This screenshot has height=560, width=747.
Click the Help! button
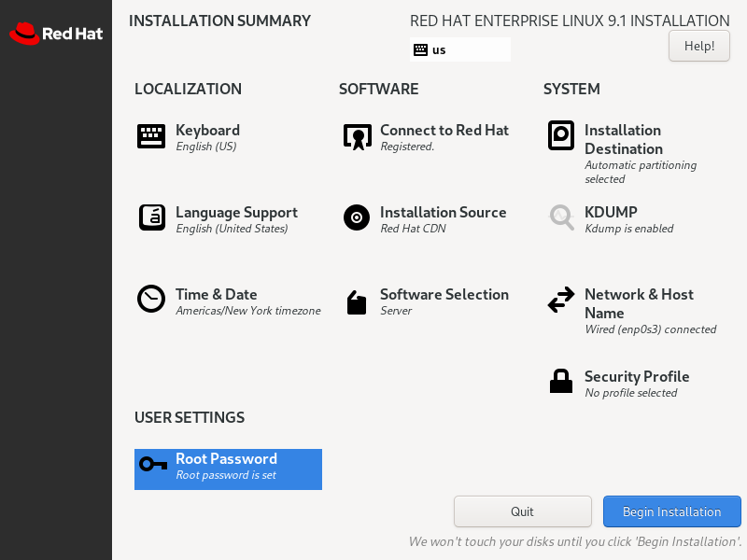(x=698, y=46)
